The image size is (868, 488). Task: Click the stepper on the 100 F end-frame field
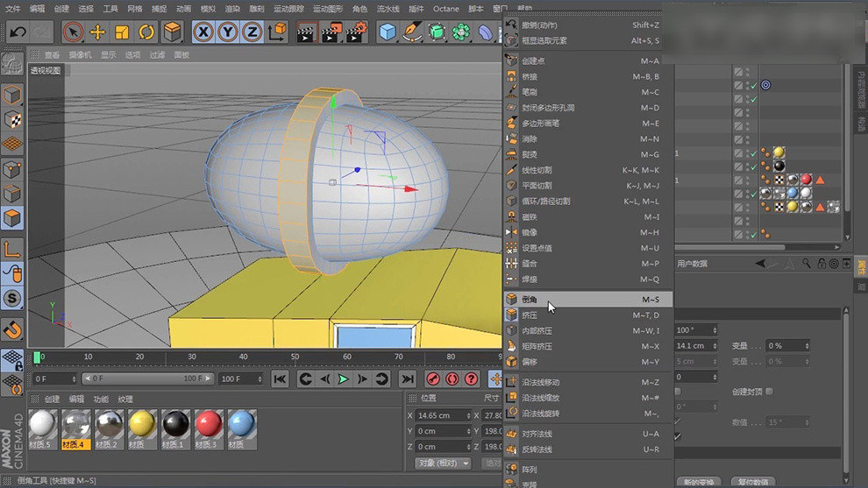click(x=259, y=378)
